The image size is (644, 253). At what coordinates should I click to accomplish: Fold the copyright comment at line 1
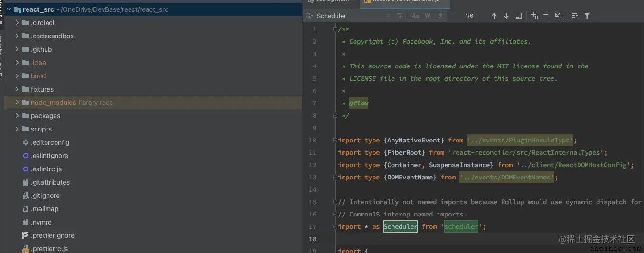click(x=335, y=29)
